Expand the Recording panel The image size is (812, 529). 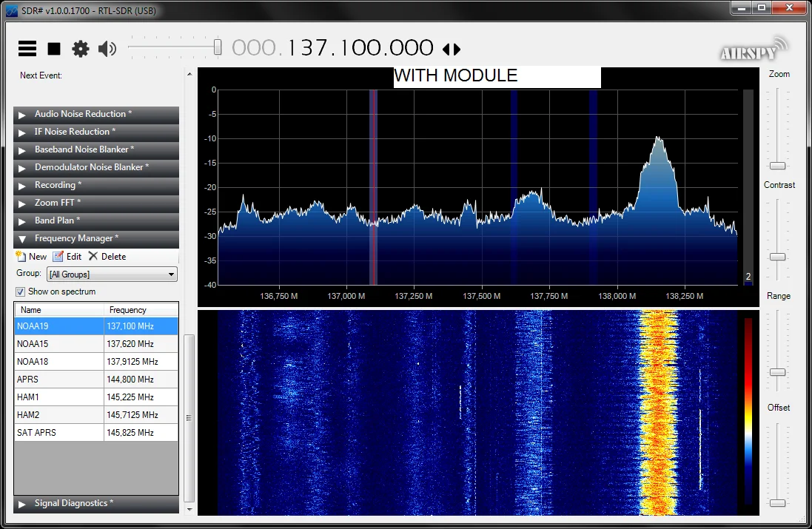click(x=96, y=185)
